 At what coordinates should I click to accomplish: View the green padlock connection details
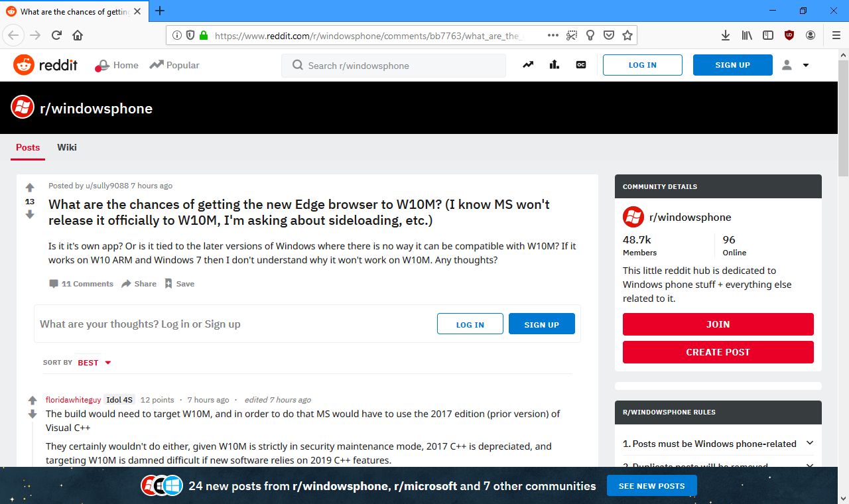click(204, 36)
